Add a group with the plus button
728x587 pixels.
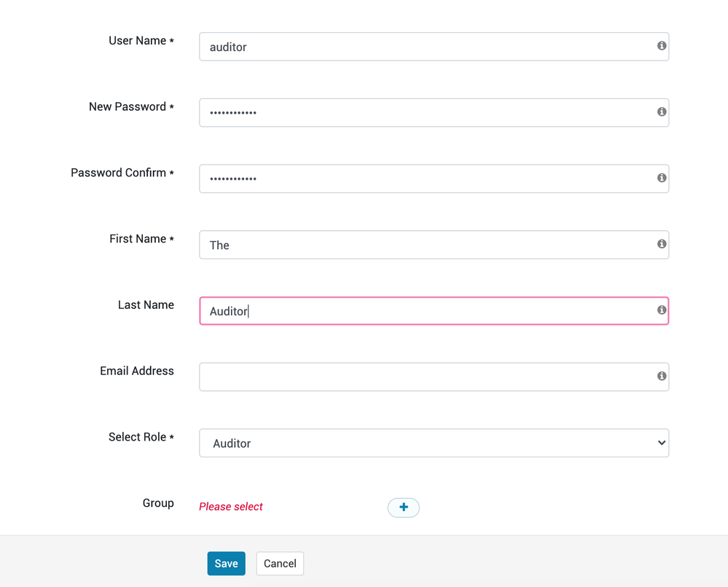click(x=403, y=508)
